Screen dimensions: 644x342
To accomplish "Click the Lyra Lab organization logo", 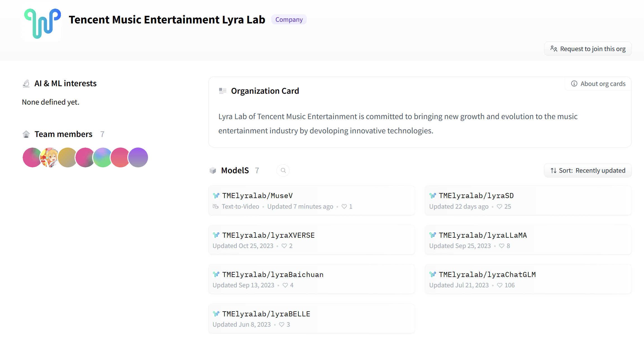I will 41,22.
